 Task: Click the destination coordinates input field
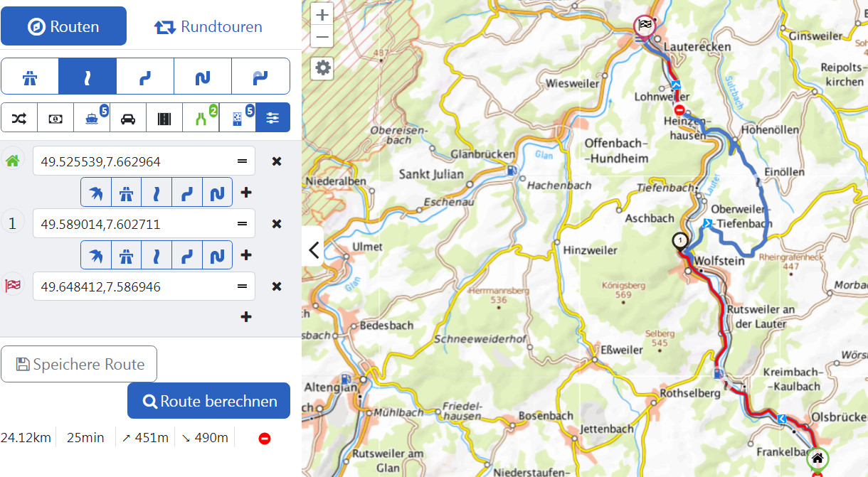(x=135, y=286)
